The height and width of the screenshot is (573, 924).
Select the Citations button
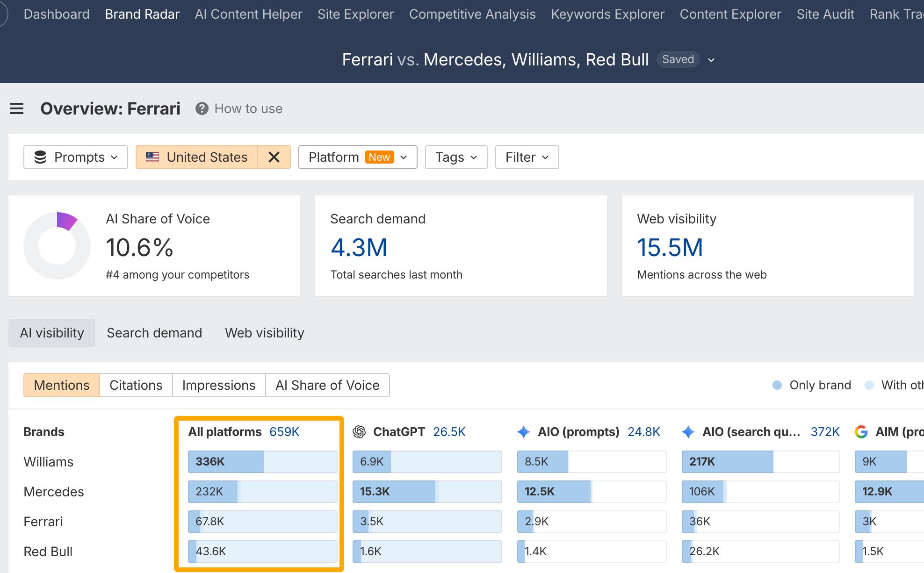tap(136, 385)
